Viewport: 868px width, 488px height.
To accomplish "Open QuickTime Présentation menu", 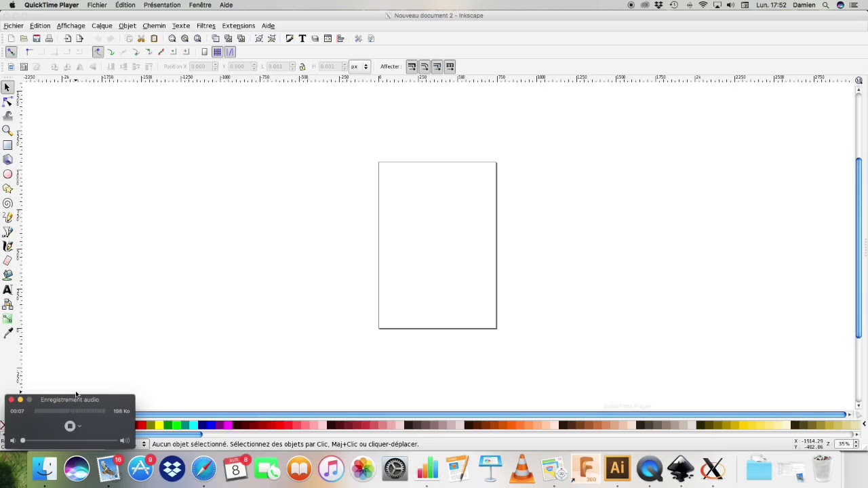I will (x=162, y=5).
